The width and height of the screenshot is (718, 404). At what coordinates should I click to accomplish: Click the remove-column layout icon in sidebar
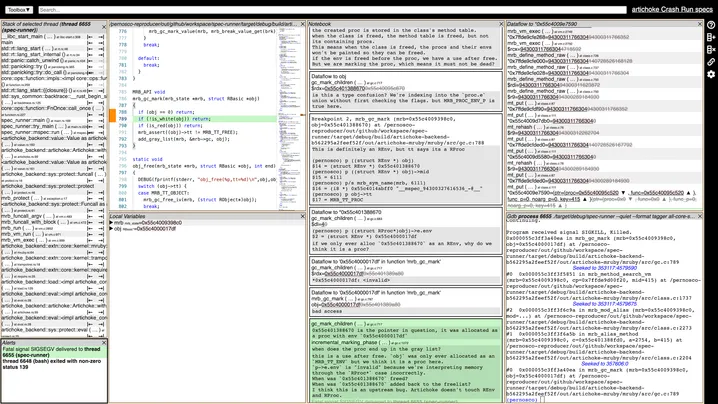coord(711,49)
